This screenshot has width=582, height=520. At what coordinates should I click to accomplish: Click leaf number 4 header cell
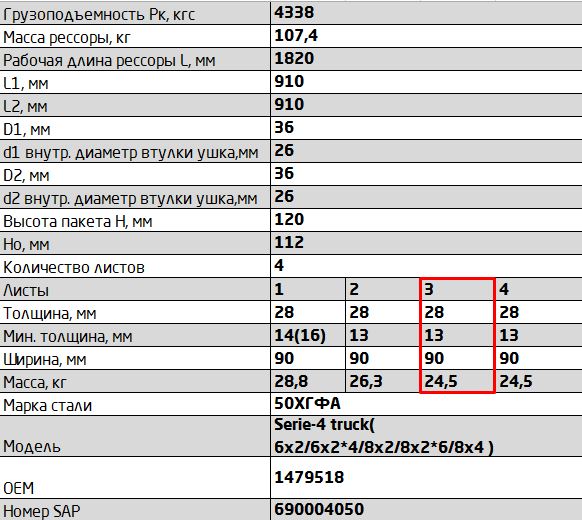pos(539,289)
